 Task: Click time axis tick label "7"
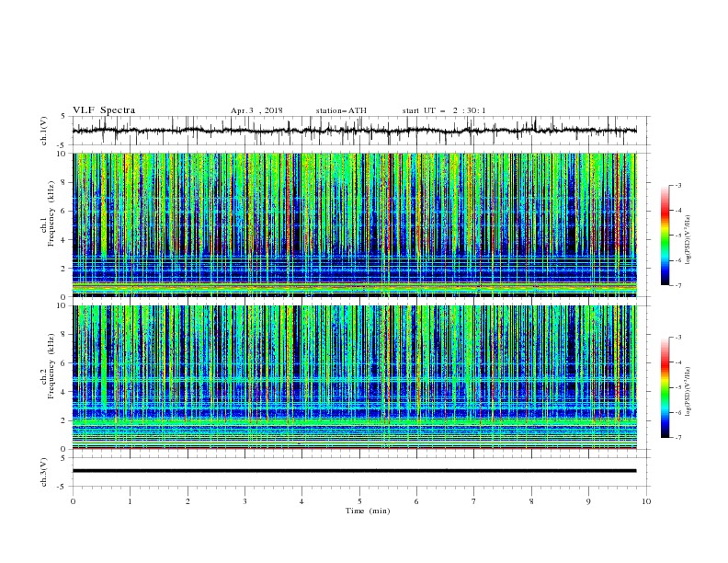click(x=474, y=501)
